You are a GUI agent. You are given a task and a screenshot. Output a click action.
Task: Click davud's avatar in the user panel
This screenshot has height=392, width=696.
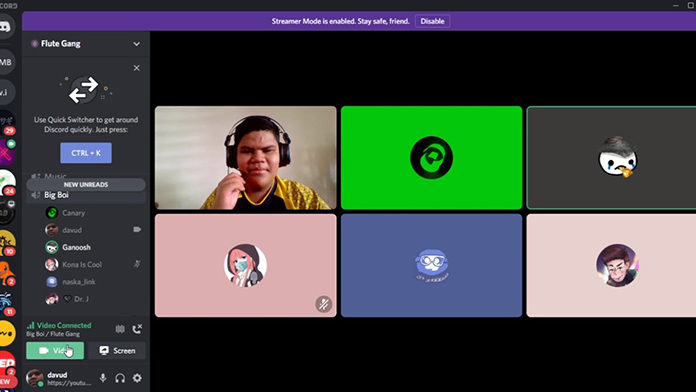pos(35,378)
